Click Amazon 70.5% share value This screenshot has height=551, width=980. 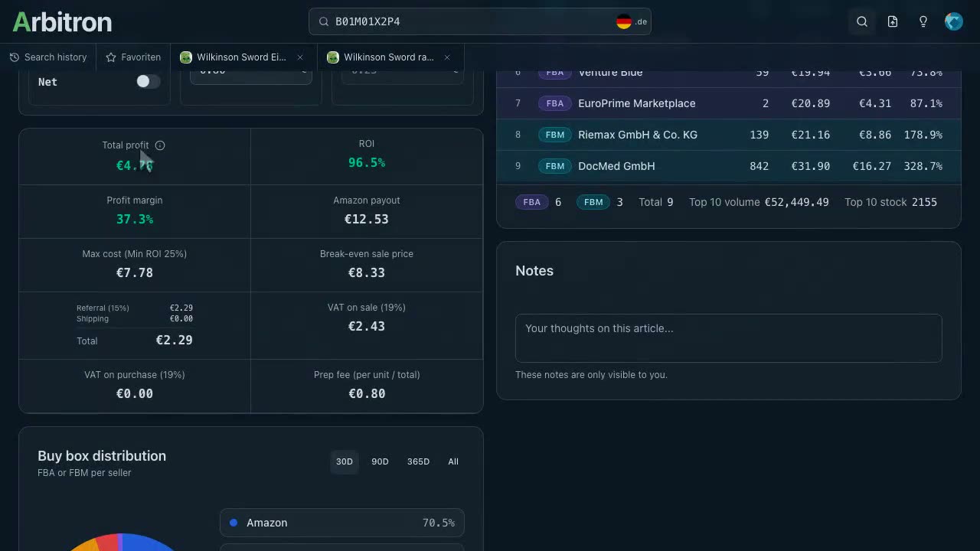(439, 523)
